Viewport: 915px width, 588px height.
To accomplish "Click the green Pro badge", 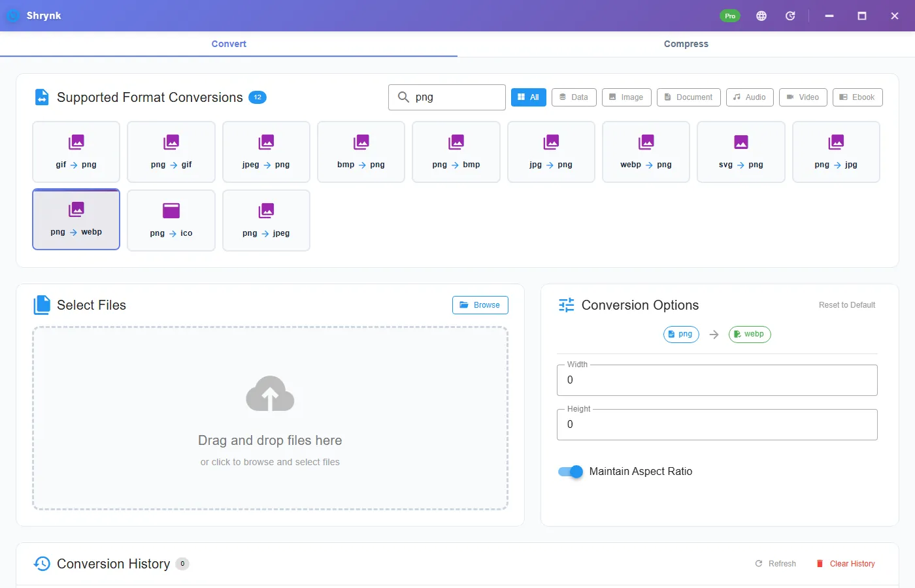I will 730,16.
